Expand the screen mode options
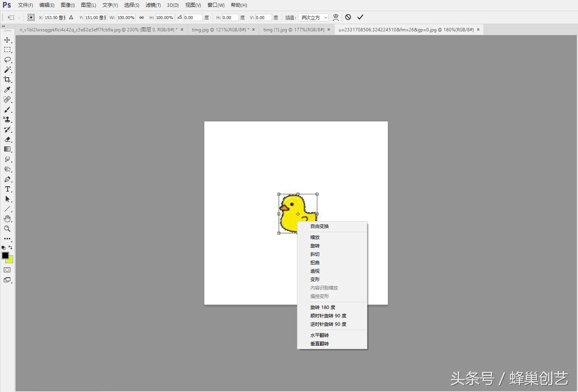Viewport: 578px width, 392px height. click(7, 280)
